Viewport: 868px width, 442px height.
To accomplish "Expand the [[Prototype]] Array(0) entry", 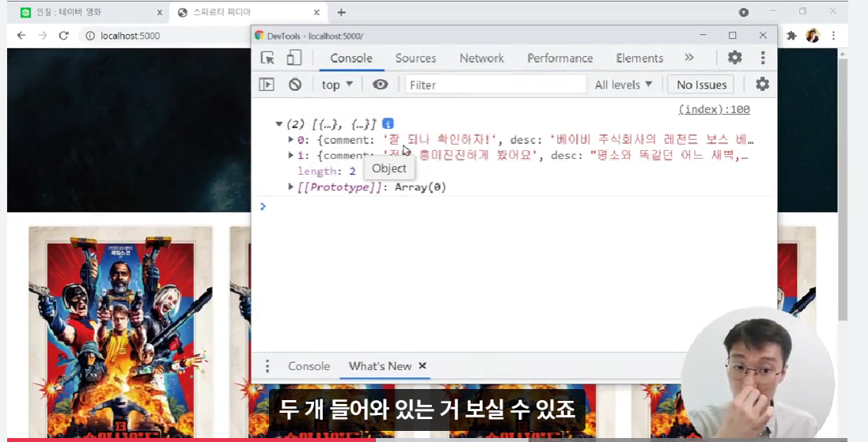I will tap(290, 187).
